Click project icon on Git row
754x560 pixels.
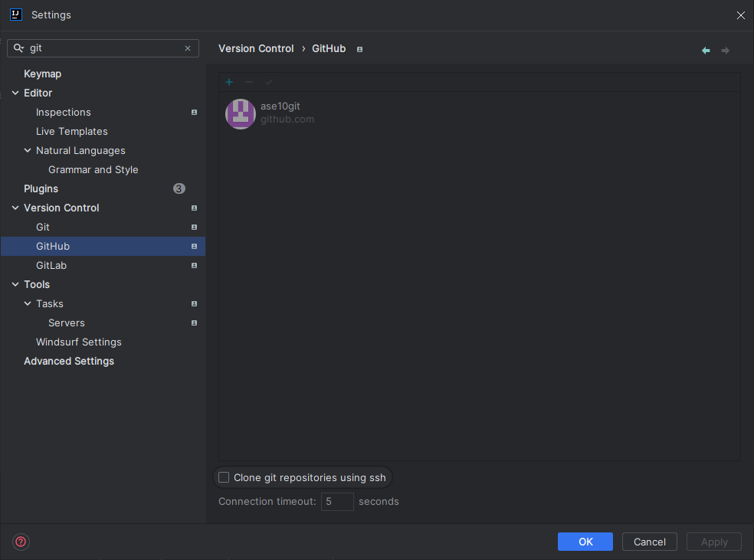pyautogui.click(x=195, y=228)
